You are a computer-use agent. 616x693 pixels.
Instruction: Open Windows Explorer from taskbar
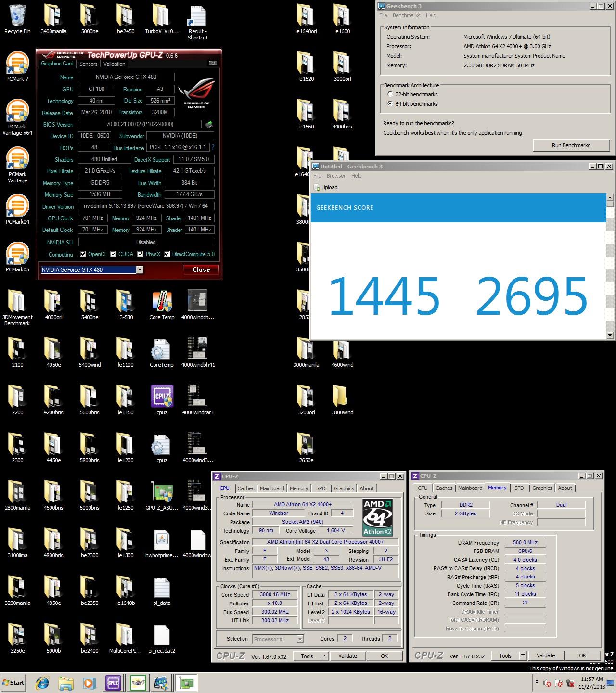click(x=66, y=682)
